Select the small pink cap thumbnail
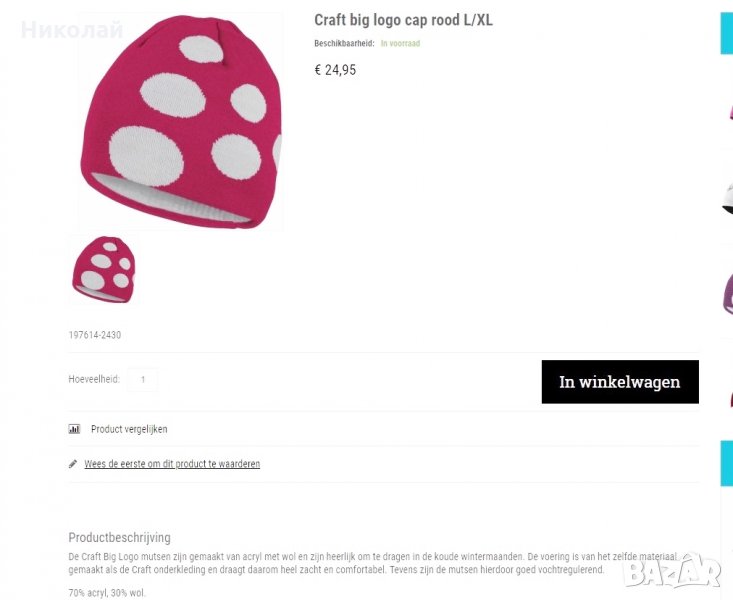The height and width of the screenshot is (600, 733). tap(103, 269)
